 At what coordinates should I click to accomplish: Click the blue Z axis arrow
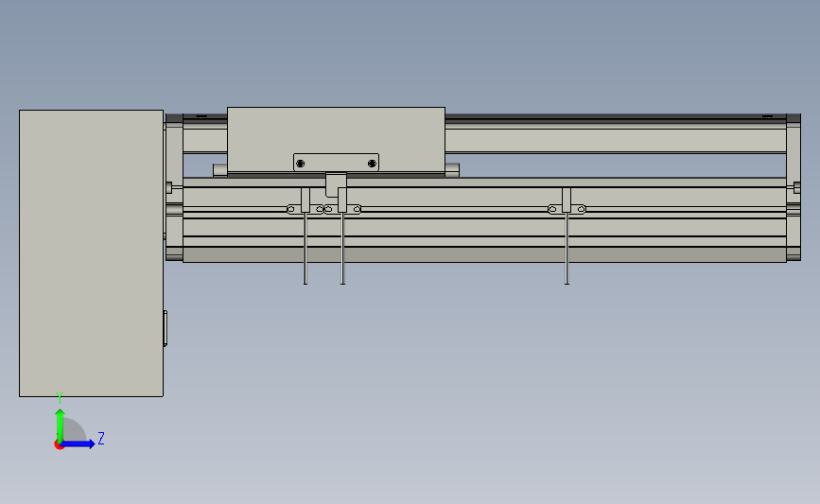79,443
